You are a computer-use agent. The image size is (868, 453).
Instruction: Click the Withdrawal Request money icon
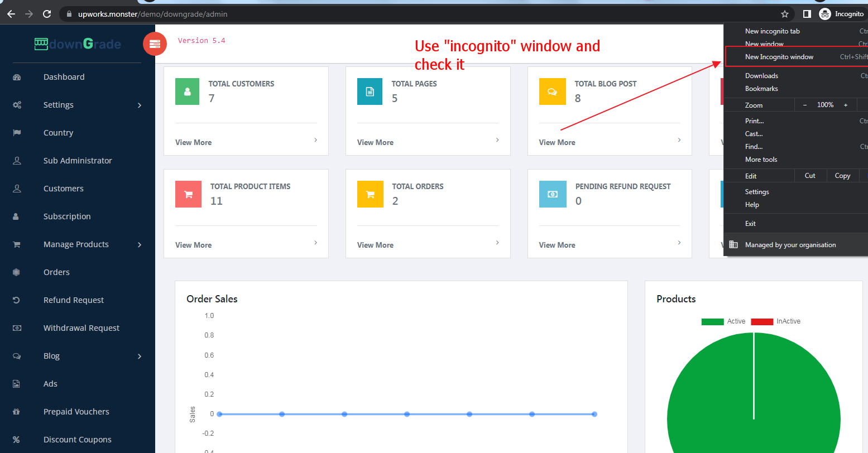coord(17,328)
